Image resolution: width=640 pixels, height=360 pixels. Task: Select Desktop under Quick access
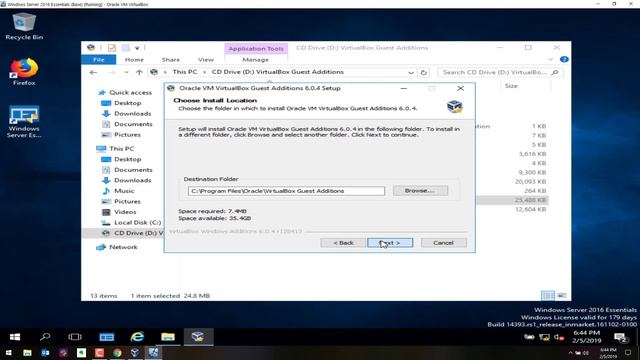pos(127,103)
